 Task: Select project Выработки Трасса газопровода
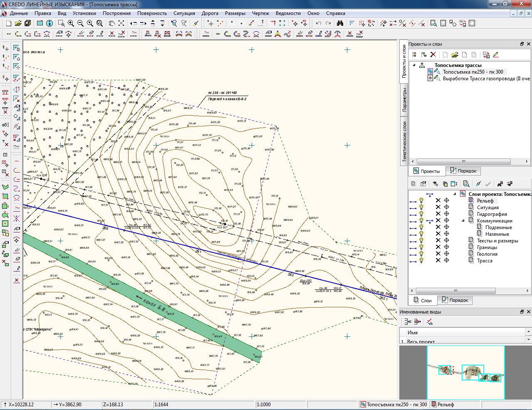coord(486,78)
